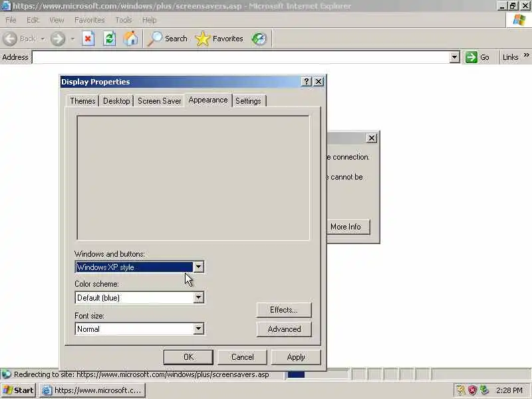Confirm with the OK button
The height and width of the screenshot is (399, 532).
[x=188, y=357]
